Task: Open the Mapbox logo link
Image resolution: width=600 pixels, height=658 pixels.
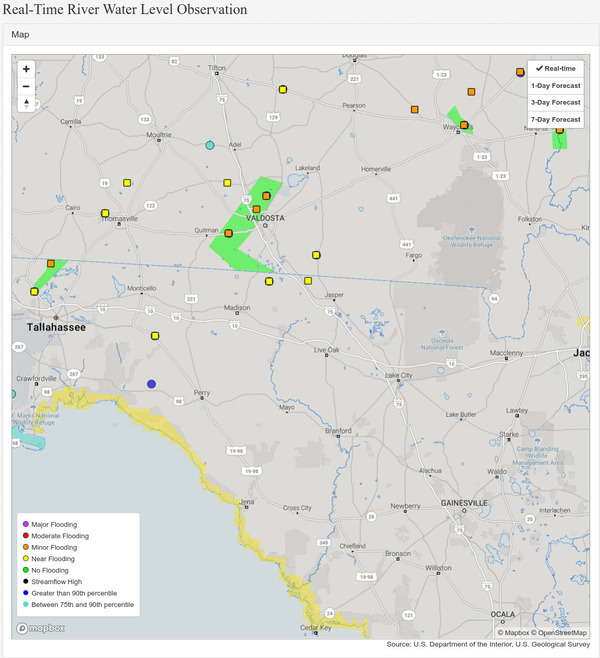Action: coord(41,628)
